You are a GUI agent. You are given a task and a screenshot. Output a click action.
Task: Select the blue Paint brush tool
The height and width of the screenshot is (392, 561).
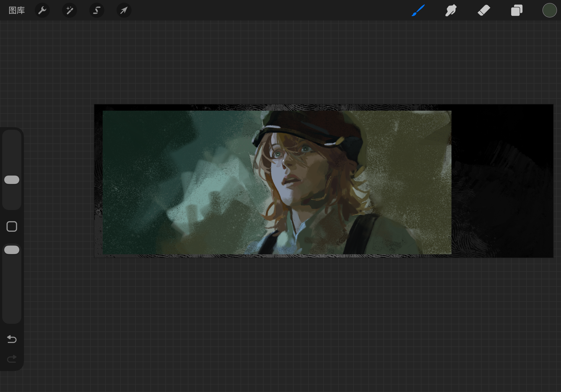pyautogui.click(x=418, y=11)
